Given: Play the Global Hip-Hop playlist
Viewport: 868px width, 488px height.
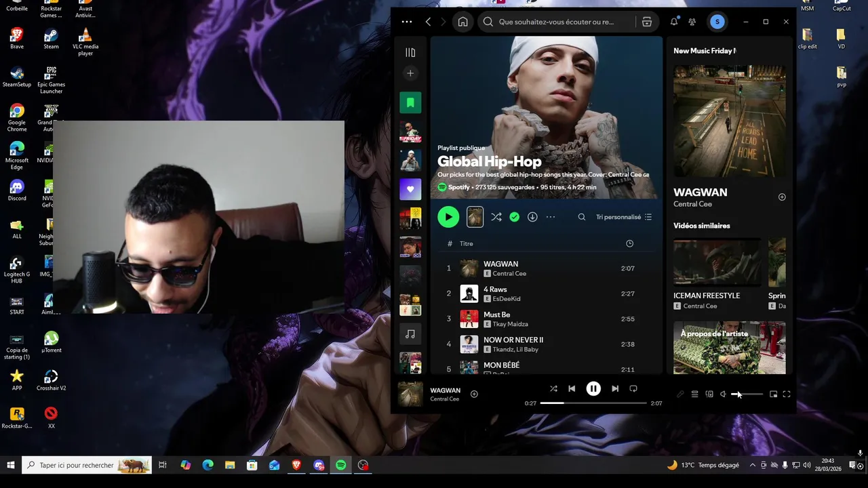Looking at the screenshot, I should coord(448,217).
